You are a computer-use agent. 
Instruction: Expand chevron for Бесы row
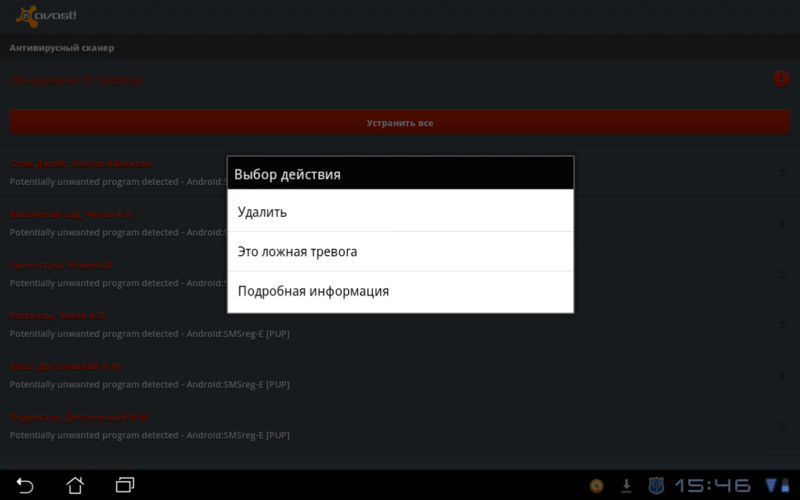tap(783, 376)
